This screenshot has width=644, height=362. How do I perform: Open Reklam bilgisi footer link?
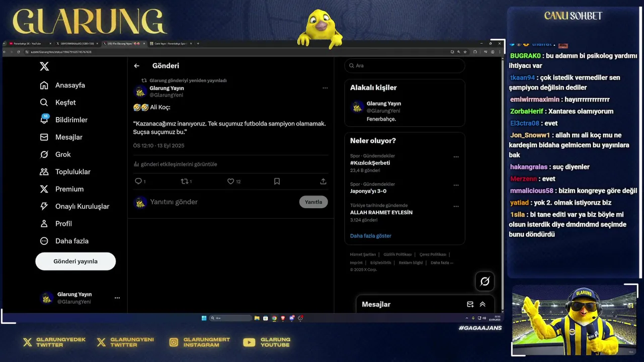click(x=411, y=262)
